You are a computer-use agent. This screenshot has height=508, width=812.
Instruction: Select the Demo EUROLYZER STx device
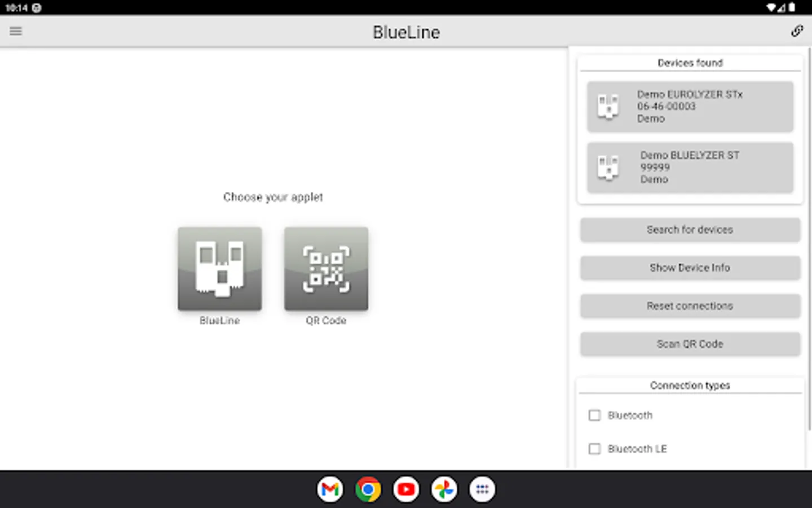coord(690,107)
